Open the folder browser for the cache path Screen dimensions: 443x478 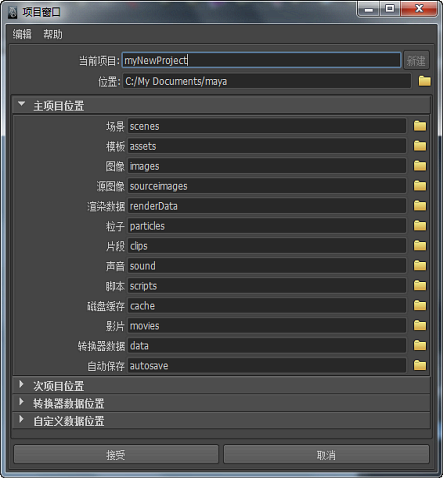tap(420, 306)
